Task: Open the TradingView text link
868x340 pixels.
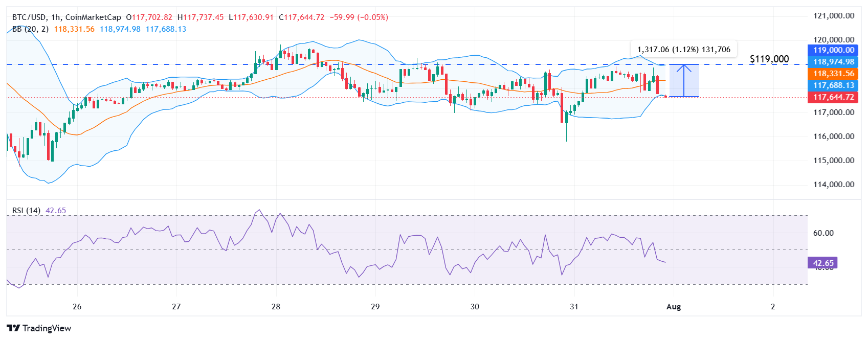Action: tap(47, 328)
